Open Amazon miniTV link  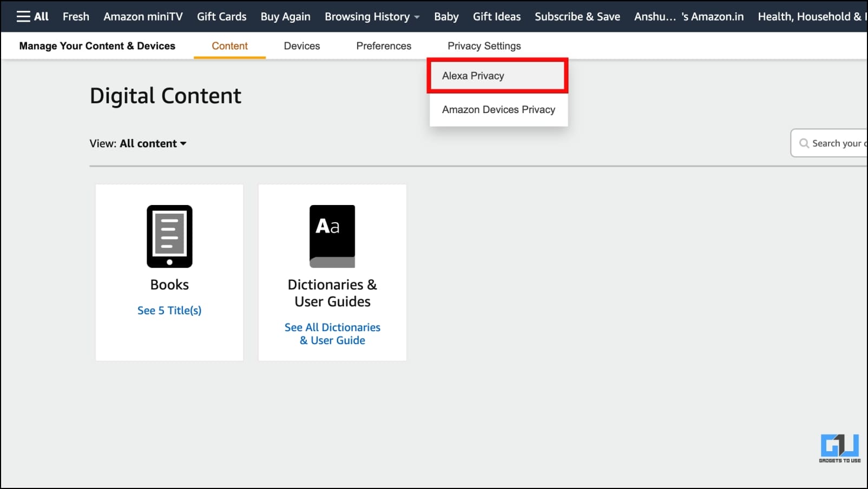coord(143,17)
